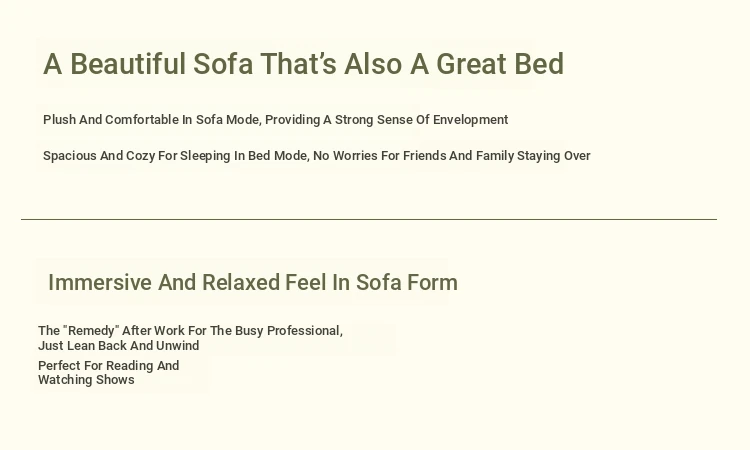Click the heading "A Beautiful Sofa That's Also A Great Bed"
This screenshot has width=750, height=450.
[304, 64]
